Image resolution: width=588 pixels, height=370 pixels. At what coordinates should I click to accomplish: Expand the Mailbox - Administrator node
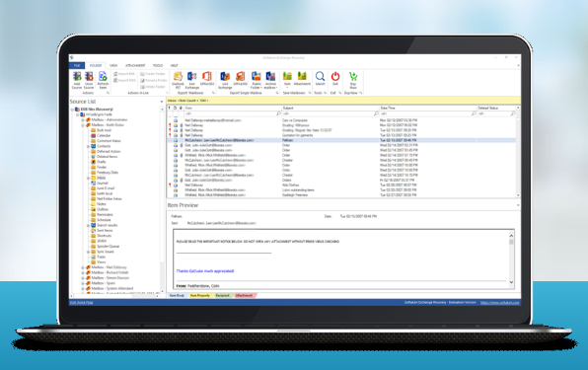[83, 120]
